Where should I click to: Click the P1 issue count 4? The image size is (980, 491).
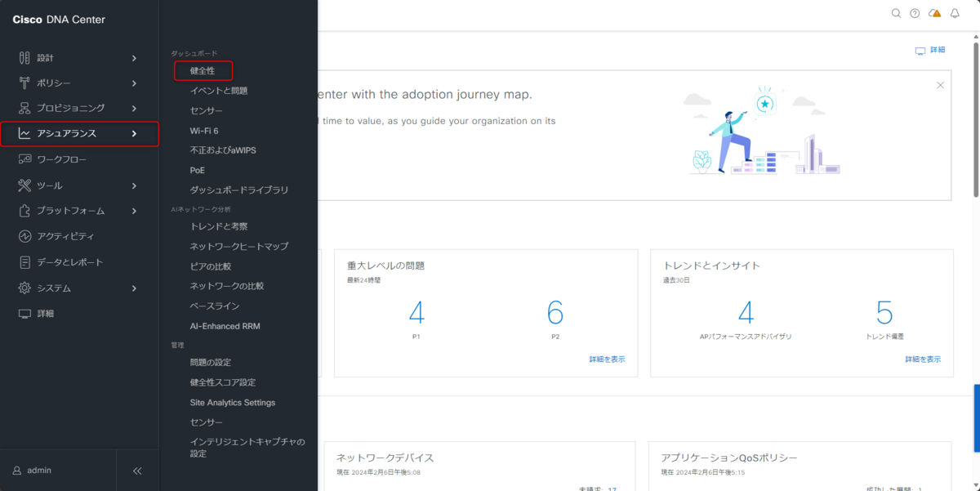coord(416,313)
